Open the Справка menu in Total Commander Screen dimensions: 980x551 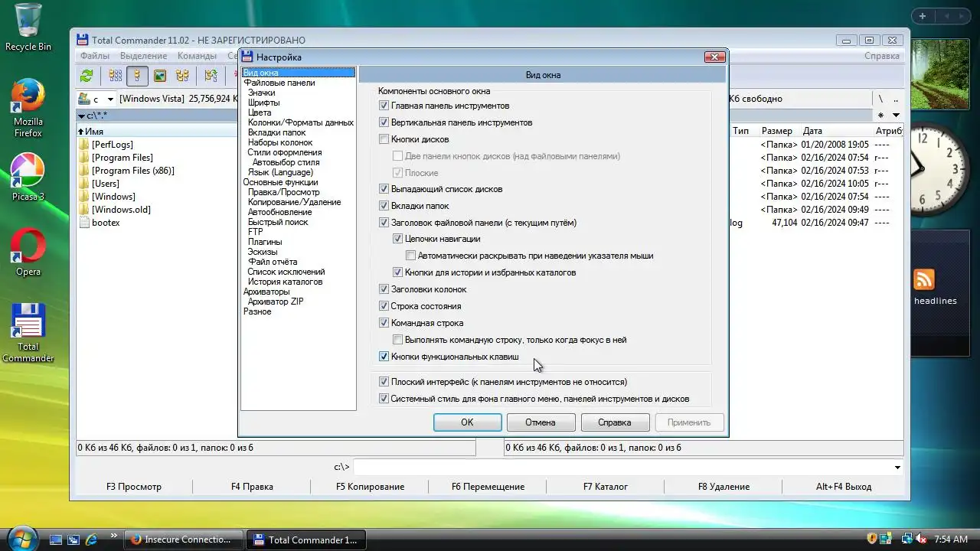pyautogui.click(x=882, y=56)
